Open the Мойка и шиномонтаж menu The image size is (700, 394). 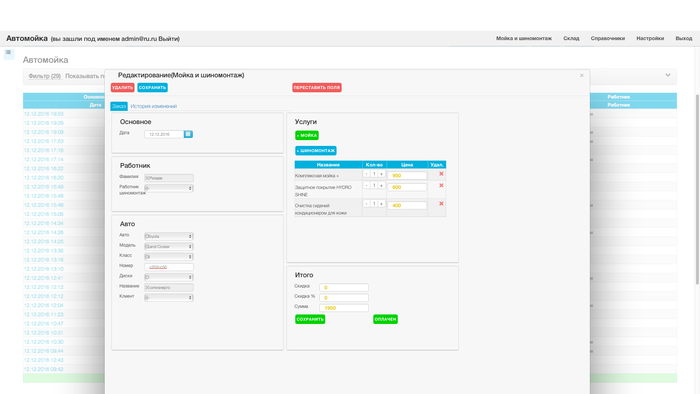pos(524,38)
